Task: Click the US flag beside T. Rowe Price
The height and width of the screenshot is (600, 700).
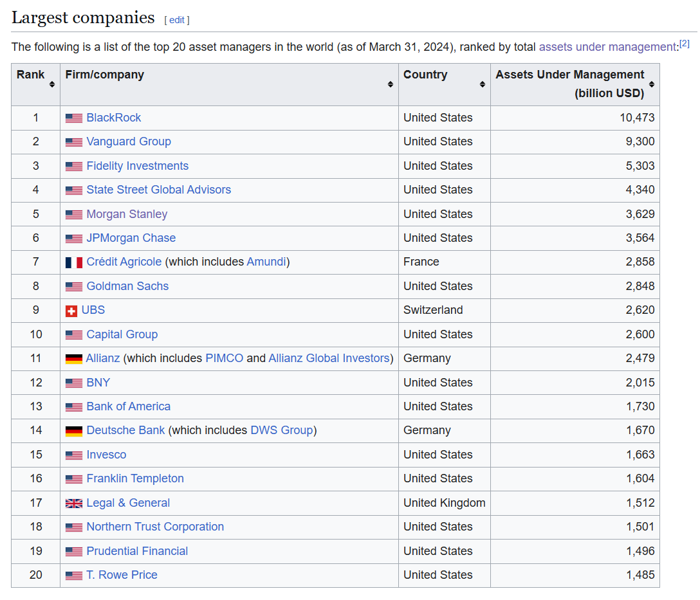Action: [x=73, y=576]
